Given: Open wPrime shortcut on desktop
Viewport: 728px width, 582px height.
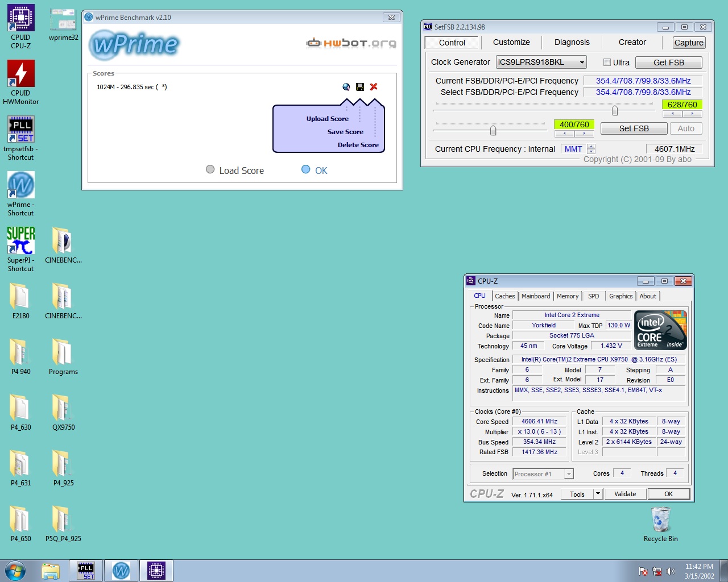Looking at the screenshot, I should coord(20,194).
